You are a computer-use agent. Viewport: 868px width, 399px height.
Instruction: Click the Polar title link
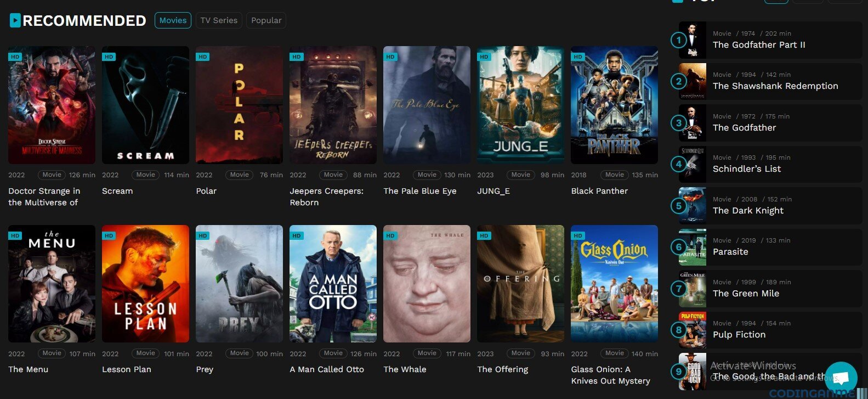(206, 191)
